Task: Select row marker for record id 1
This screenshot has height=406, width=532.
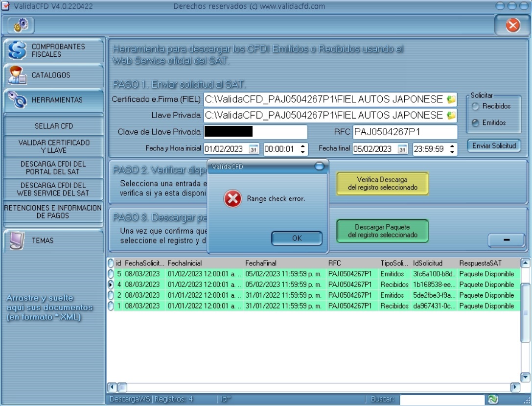Action: [x=111, y=306]
